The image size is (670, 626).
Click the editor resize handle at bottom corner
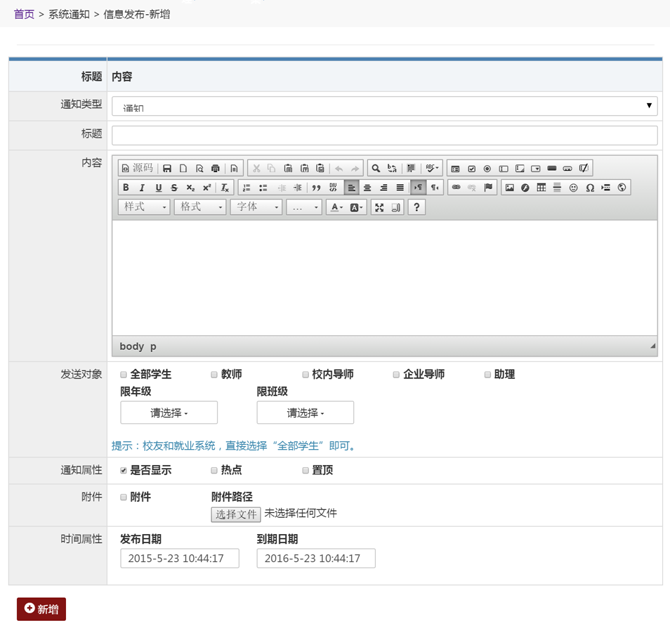pos(653,346)
